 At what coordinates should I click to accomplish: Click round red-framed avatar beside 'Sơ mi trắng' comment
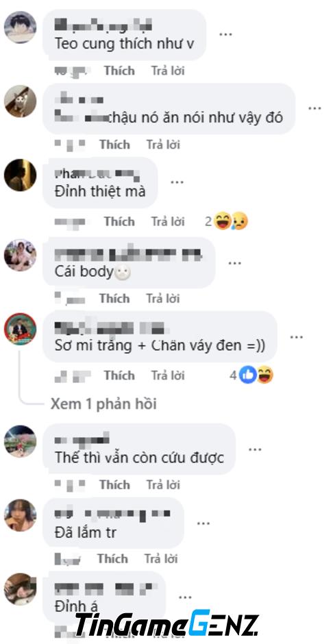[20, 329]
